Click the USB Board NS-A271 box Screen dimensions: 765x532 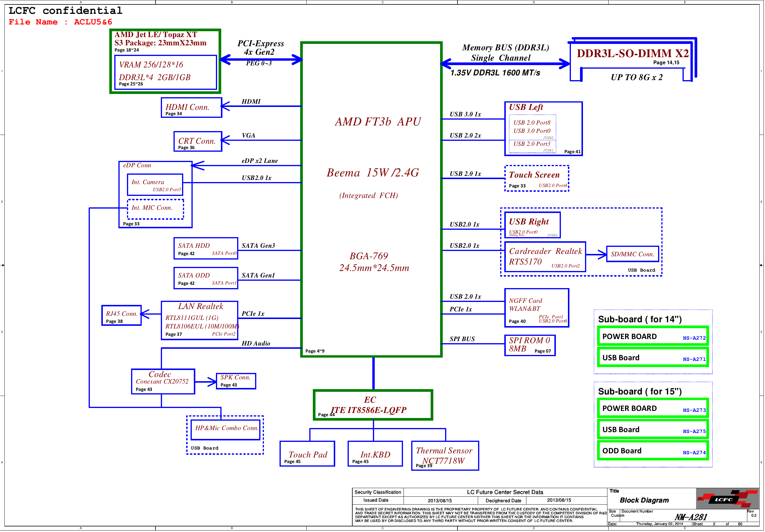653,357
